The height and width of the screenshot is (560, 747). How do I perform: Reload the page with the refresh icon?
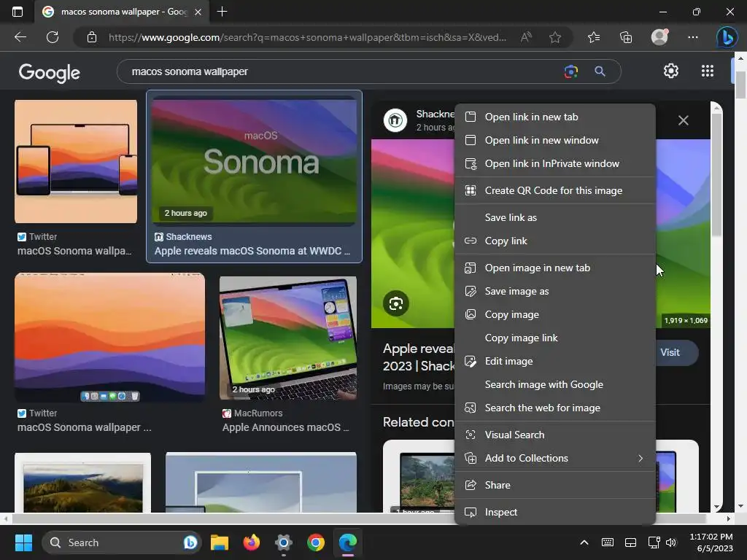coord(53,37)
